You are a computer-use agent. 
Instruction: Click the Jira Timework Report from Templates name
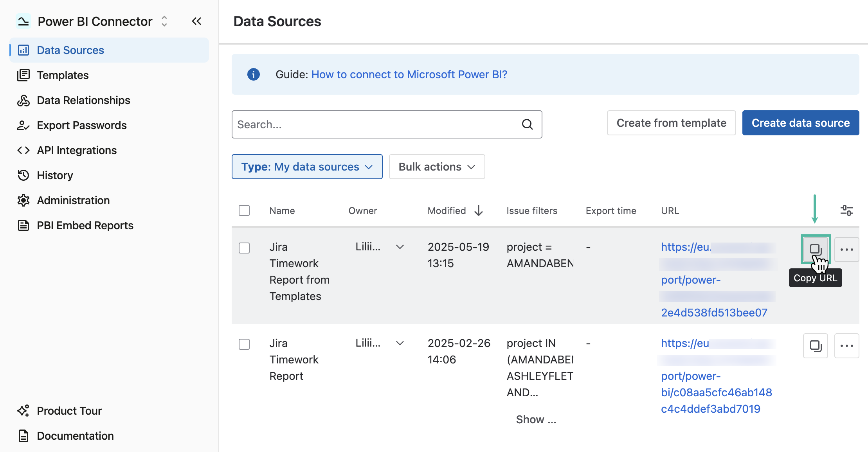pyautogui.click(x=299, y=271)
